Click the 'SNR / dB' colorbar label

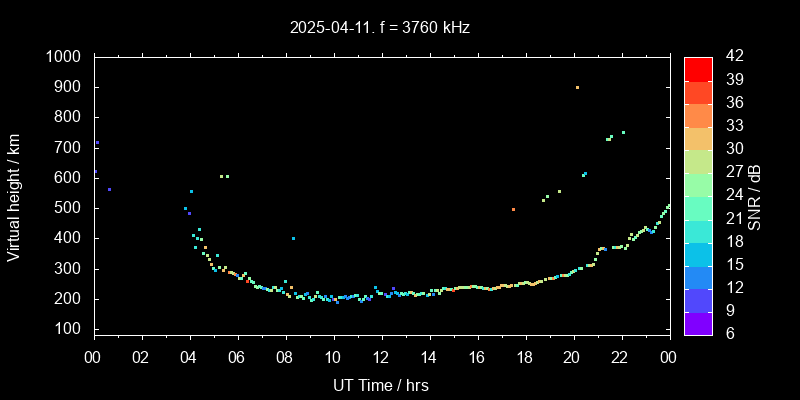tap(755, 196)
